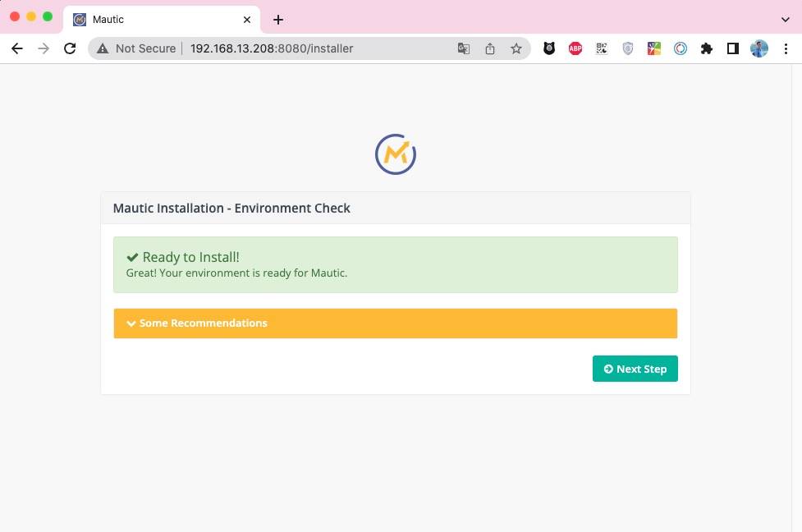Click the Ready to Install! heading
Viewport: 802px width, 532px height.
(190, 257)
